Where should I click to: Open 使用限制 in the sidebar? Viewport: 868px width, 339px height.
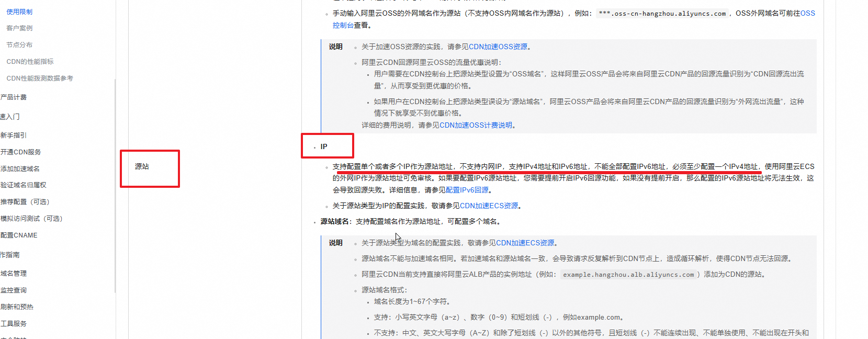coord(19,12)
